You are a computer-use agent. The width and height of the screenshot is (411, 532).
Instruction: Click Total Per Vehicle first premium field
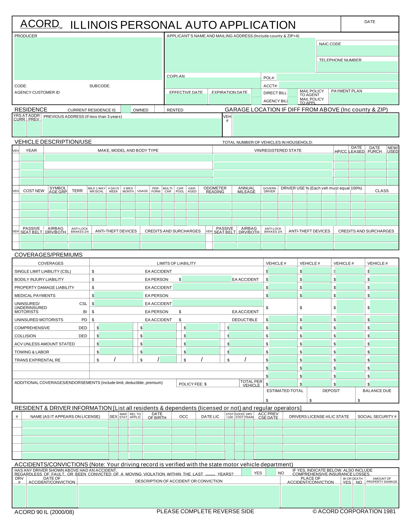coord(282,384)
